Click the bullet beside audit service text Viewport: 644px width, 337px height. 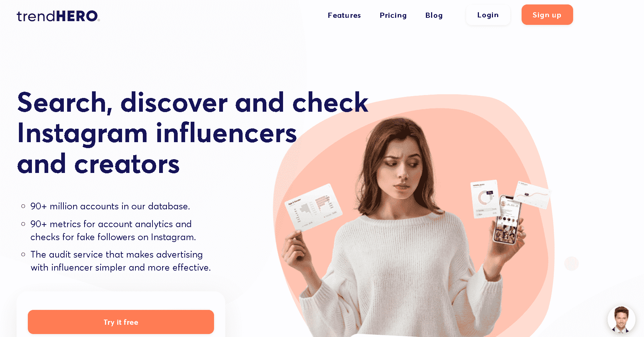pyautogui.click(x=23, y=254)
